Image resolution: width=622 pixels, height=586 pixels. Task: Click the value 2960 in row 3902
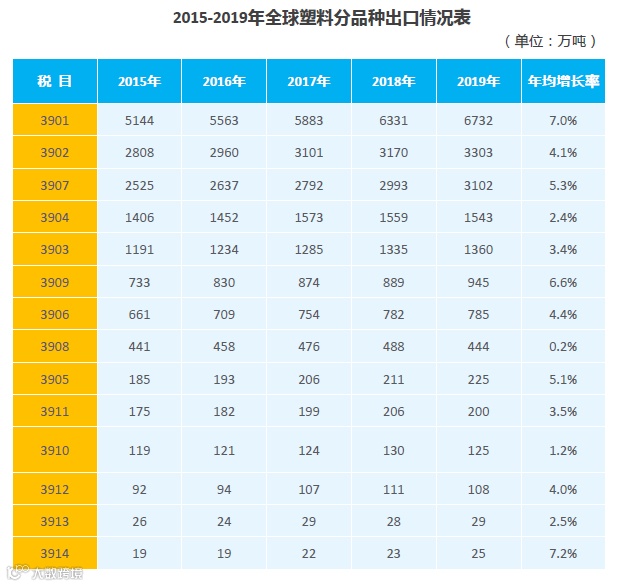pyautogui.click(x=224, y=152)
